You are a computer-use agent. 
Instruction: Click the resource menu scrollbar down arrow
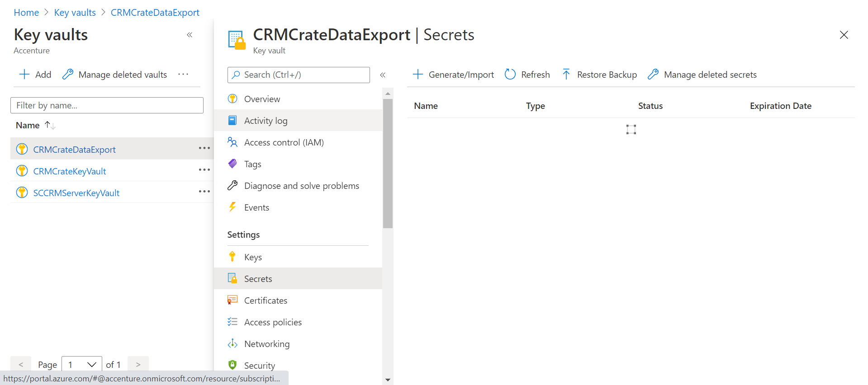coord(388,380)
